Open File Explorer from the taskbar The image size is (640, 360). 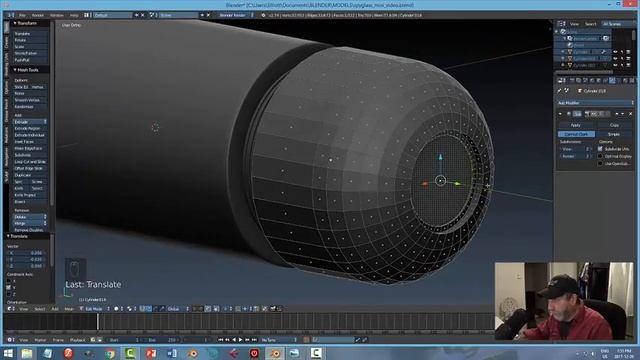pyautogui.click(x=27, y=353)
